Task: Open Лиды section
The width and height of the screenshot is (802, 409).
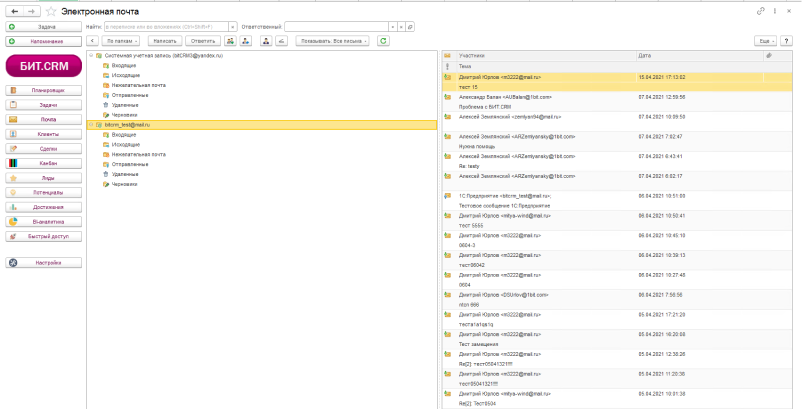Action: (43, 178)
